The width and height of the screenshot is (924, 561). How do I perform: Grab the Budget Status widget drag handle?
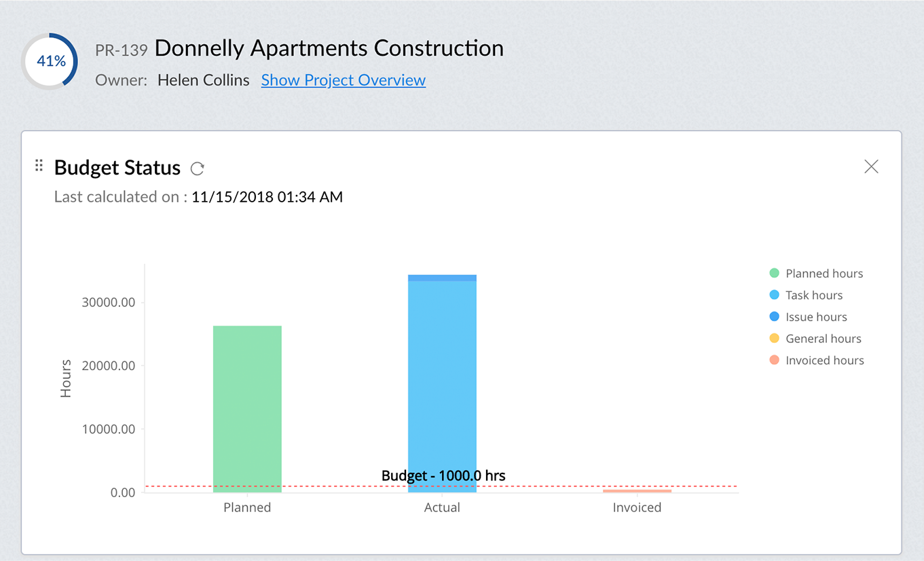click(39, 166)
